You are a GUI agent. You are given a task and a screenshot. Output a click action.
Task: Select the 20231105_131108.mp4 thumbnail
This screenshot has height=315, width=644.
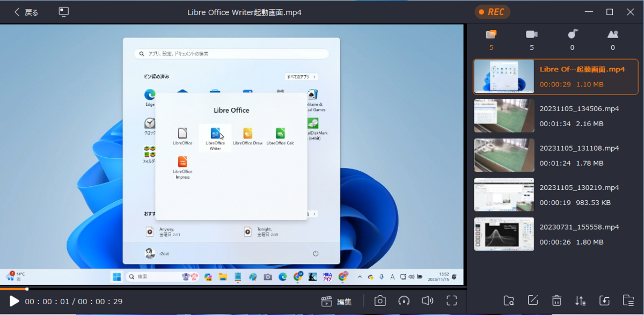pos(504,155)
